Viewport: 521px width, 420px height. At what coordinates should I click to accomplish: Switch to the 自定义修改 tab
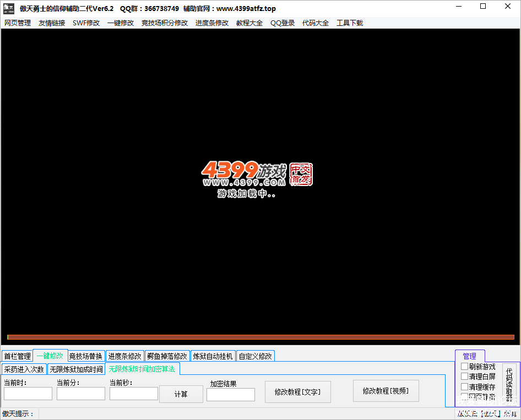click(255, 356)
